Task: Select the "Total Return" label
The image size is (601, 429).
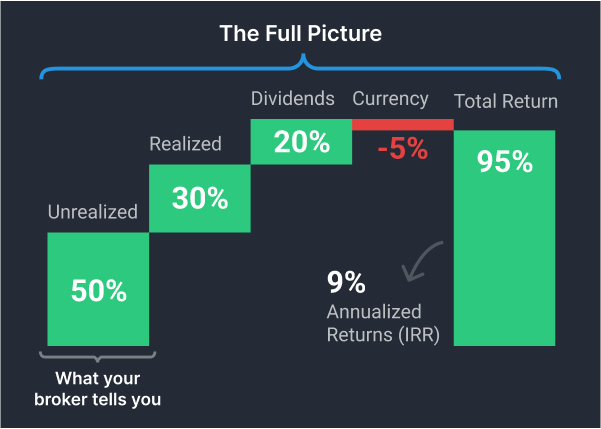Action: coord(506,101)
